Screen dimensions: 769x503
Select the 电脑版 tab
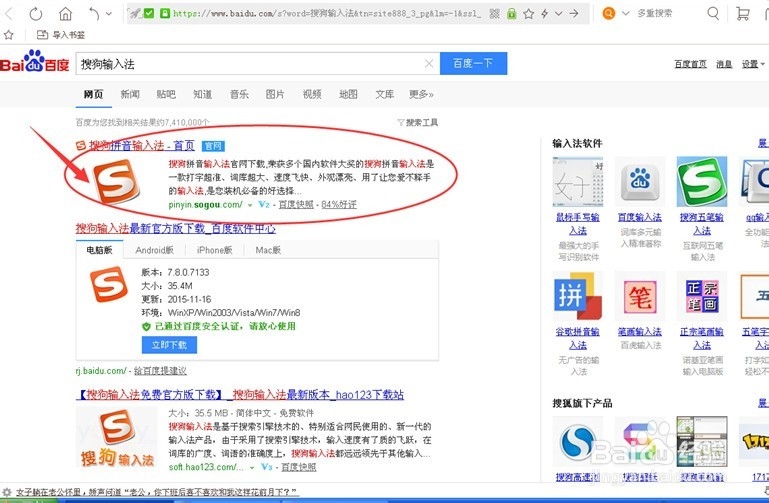[x=100, y=250]
